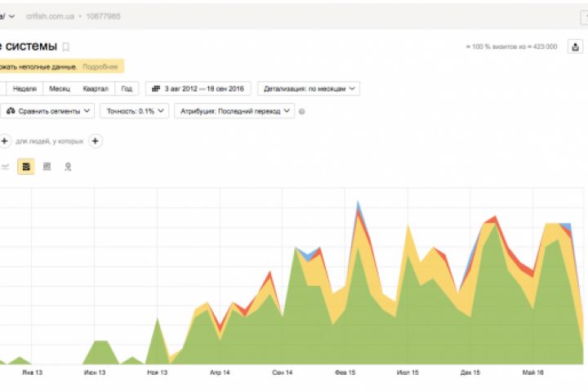Click the bookmark icon beside the report title
This screenshot has height=392, width=588.
65,47
